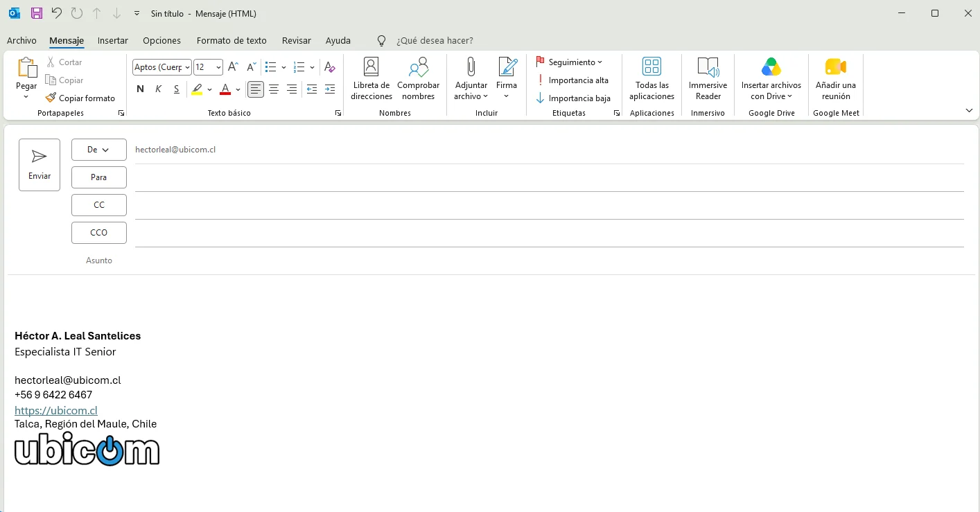This screenshot has height=512, width=980.
Task: Apply yellow text highlight color
Action: pos(198,89)
